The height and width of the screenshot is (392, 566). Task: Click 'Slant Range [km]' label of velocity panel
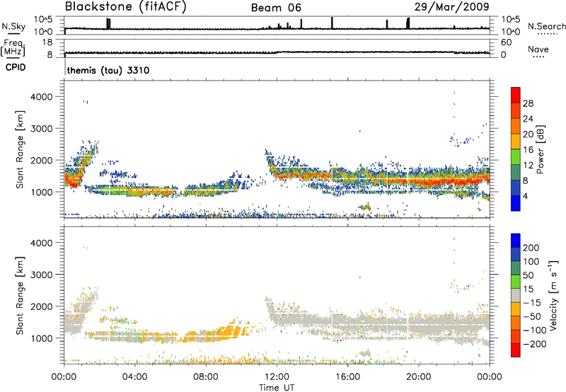[x=20, y=295]
